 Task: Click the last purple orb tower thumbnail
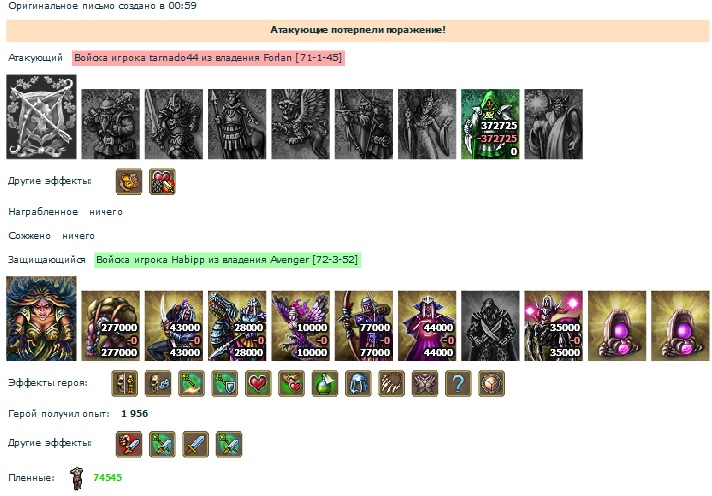point(680,326)
